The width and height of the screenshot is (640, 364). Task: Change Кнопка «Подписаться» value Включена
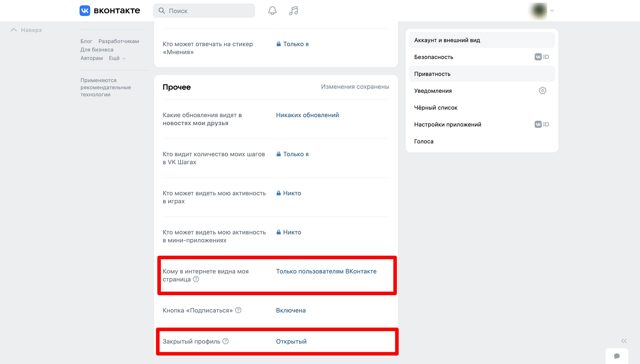291,310
